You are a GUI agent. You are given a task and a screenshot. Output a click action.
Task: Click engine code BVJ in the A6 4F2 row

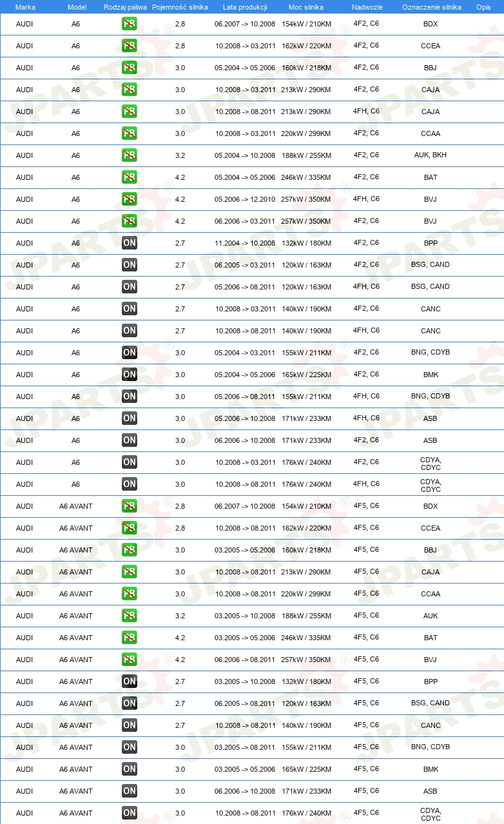[x=431, y=221]
